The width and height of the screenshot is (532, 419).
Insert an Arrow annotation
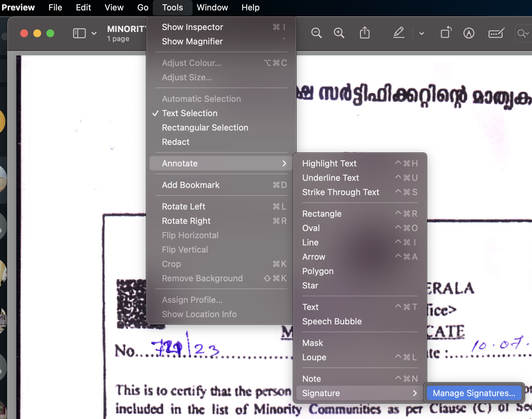click(x=360, y=257)
